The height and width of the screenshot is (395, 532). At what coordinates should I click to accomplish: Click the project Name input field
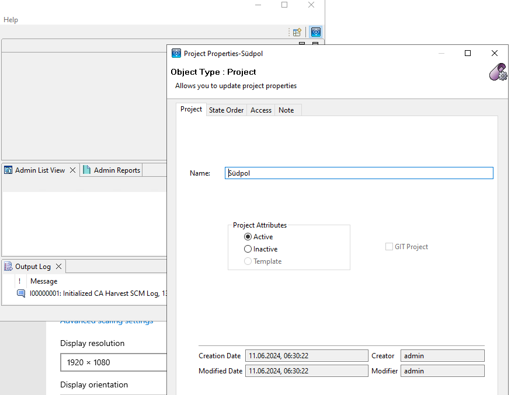pos(359,173)
